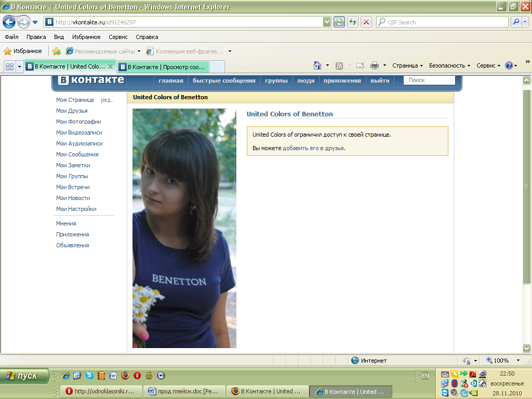The height and width of the screenshot is (399, 532).
Task: Open the Файл menu
Action: pos(11,37)
